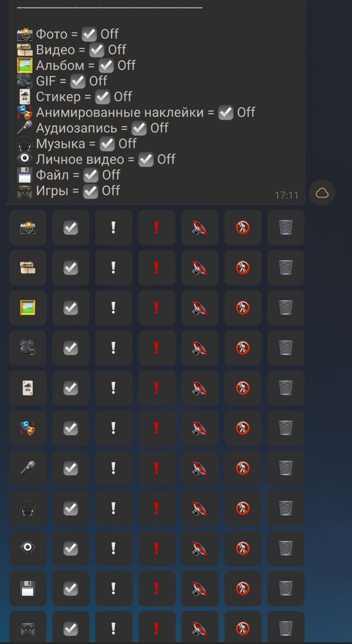Click the trash bin in the Photo row
This screenshot has height=644, width=352.
(x=286, y=227)
